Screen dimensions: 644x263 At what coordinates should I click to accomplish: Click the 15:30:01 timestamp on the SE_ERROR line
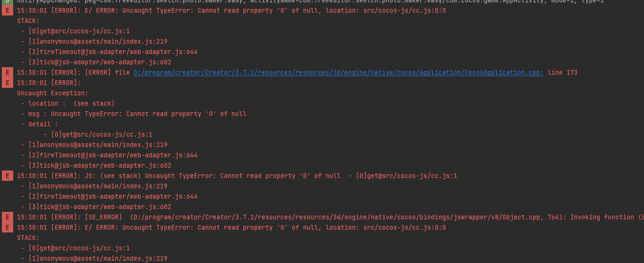coord(32,217)
